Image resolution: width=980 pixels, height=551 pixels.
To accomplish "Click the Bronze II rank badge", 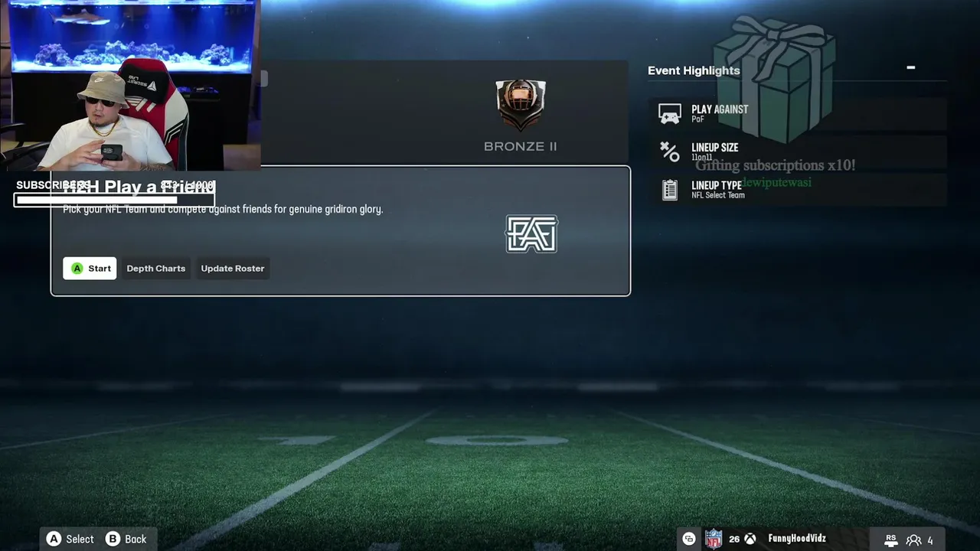I will pos(521,106).
